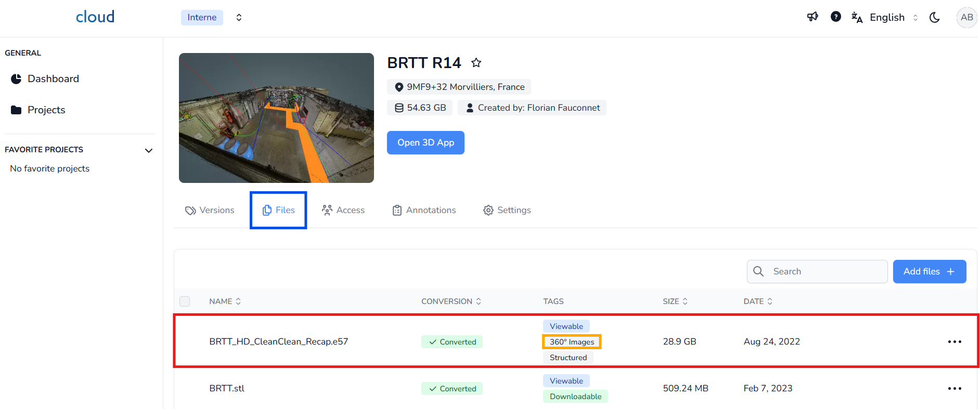Open more options for BRTT.stl
The width and height of the screenshot is (980, 409).
coord(955,388)
